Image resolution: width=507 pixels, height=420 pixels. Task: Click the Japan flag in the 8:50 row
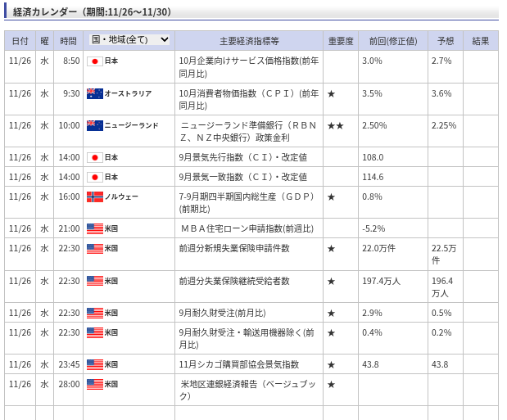point(94,61)
